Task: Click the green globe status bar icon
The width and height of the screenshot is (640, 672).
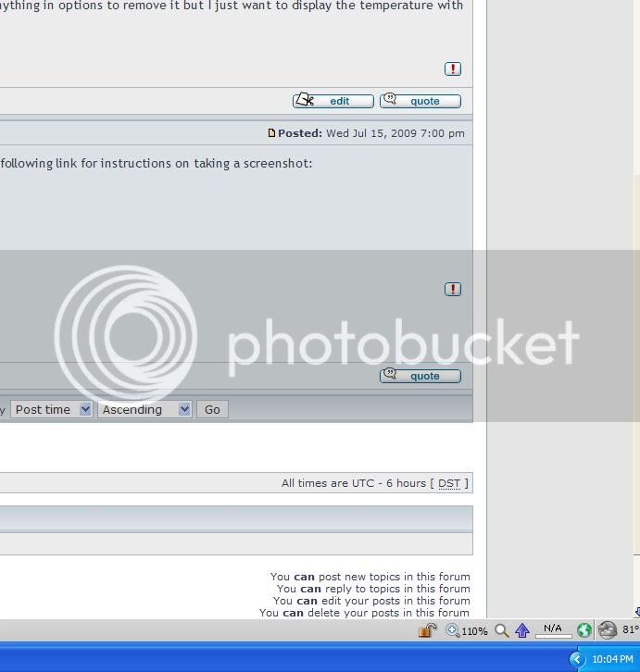Action: coord(584,630)
